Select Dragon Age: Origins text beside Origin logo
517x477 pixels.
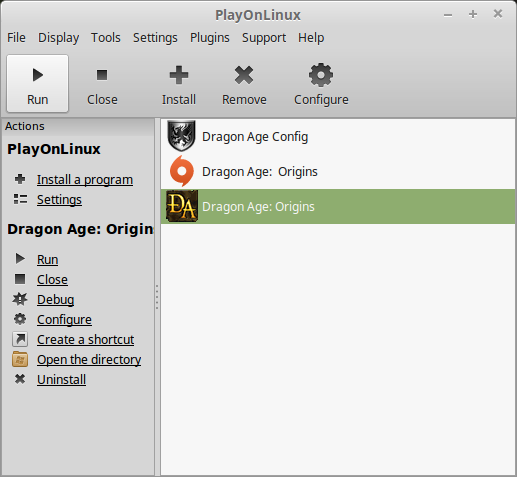(x=260, y=172)
